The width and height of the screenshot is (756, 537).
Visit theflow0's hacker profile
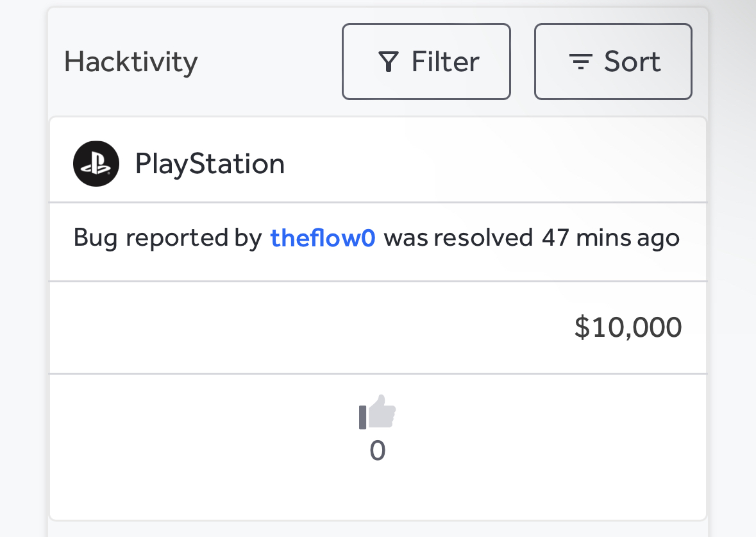tap(323, 237)
